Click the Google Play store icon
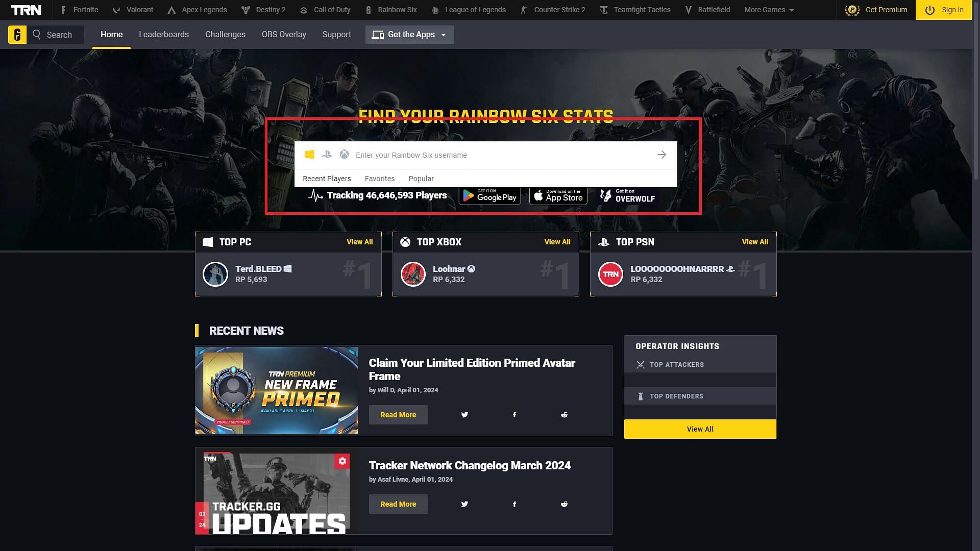This screenshot has width=980, height=551. 490,195
